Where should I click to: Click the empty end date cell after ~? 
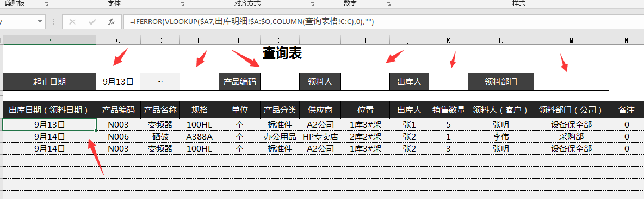coord(200,82)
